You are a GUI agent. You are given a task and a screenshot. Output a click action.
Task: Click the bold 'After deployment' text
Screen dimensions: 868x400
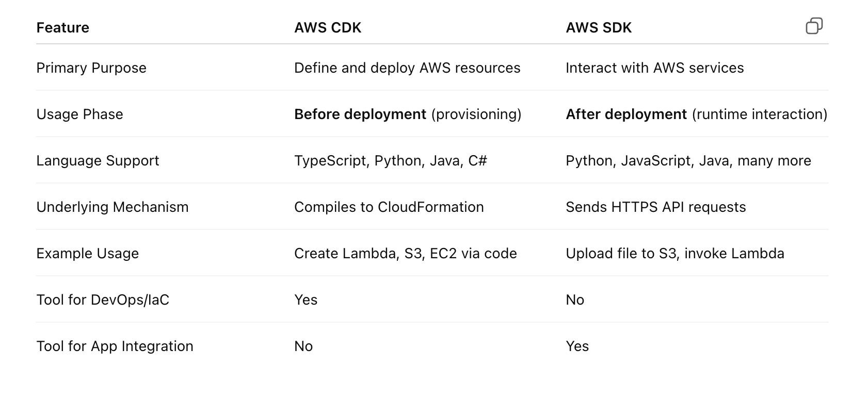tap(626, 114)
